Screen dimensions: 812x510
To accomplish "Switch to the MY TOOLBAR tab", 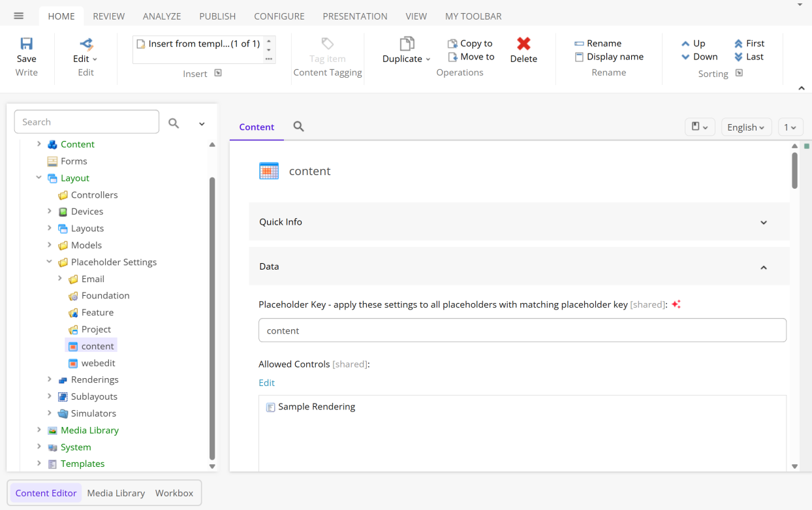I will [x=474, y=16].
